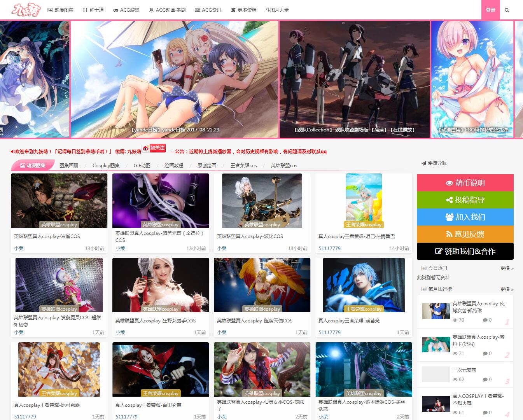Screen dimensions: 523x420
Task: Select the 动漫图集 section tab
Action: [x=33, y=166]
